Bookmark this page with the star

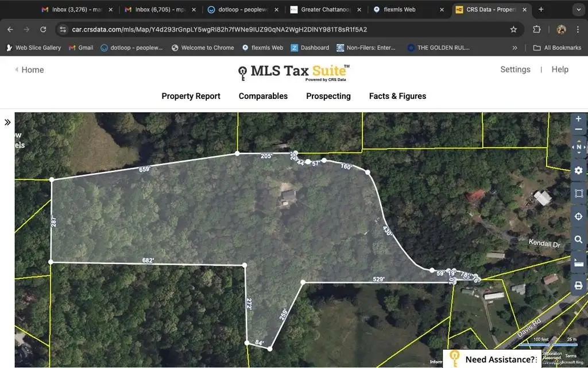pyautogui.click(x=513, y=30)
